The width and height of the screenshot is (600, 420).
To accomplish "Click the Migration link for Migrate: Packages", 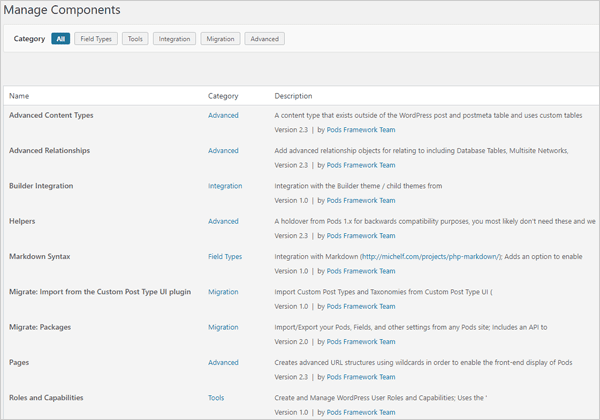I will pyautogui.click(x=223, y=327).
